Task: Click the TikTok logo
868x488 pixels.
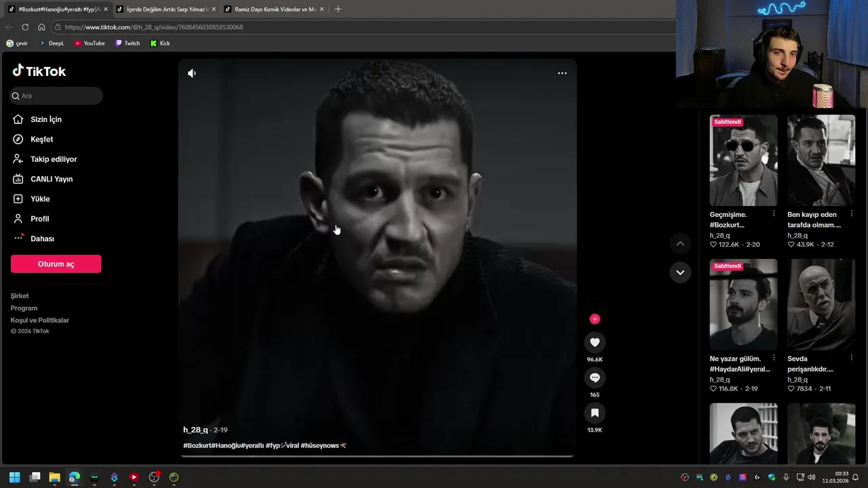Action: [x=39, y=71]
